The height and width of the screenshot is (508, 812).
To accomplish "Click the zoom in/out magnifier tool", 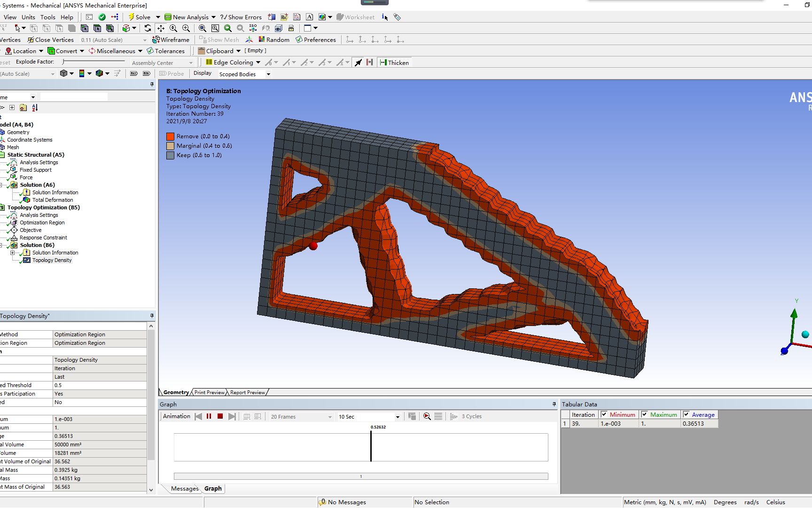I will tap(173, 28).
